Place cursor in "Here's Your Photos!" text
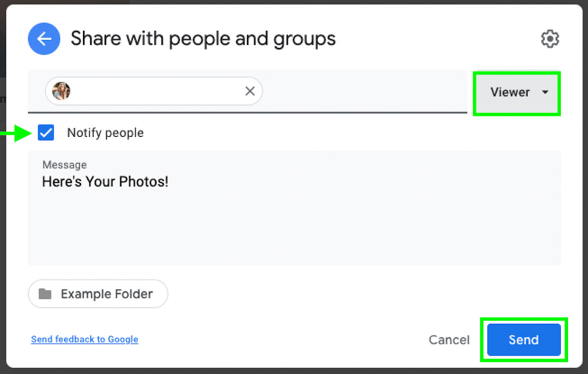 pyautogui.click(x=105, y=182)
